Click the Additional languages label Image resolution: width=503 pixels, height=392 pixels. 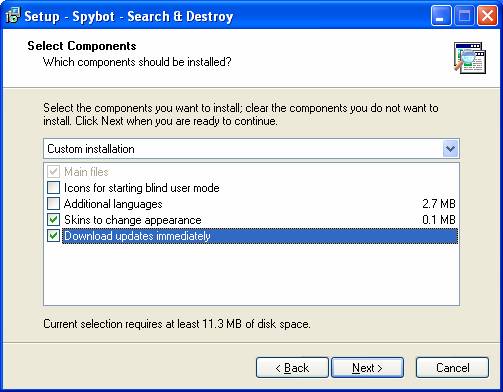pos(113,204)
